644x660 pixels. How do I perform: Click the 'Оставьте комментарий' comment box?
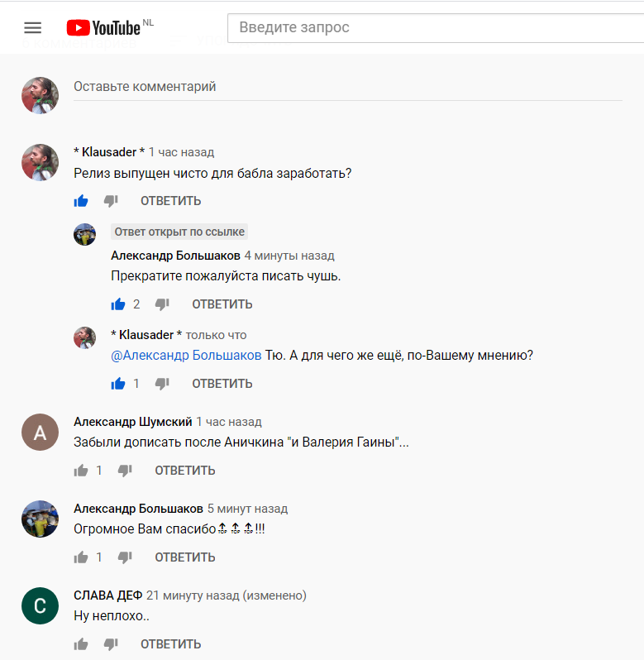(348, 87)
